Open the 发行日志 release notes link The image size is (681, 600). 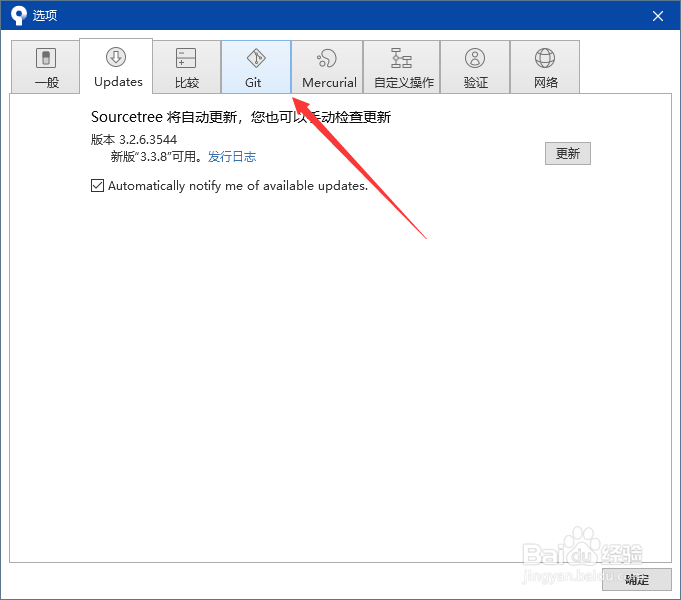[232, 156]
